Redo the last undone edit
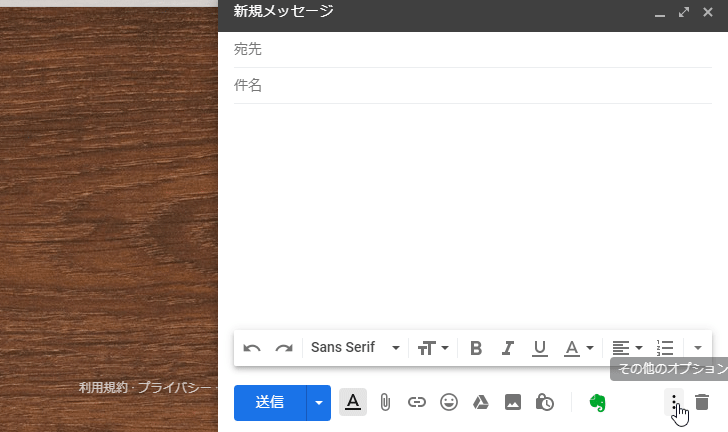Screen dimensions: 728x432 (284, 348)
